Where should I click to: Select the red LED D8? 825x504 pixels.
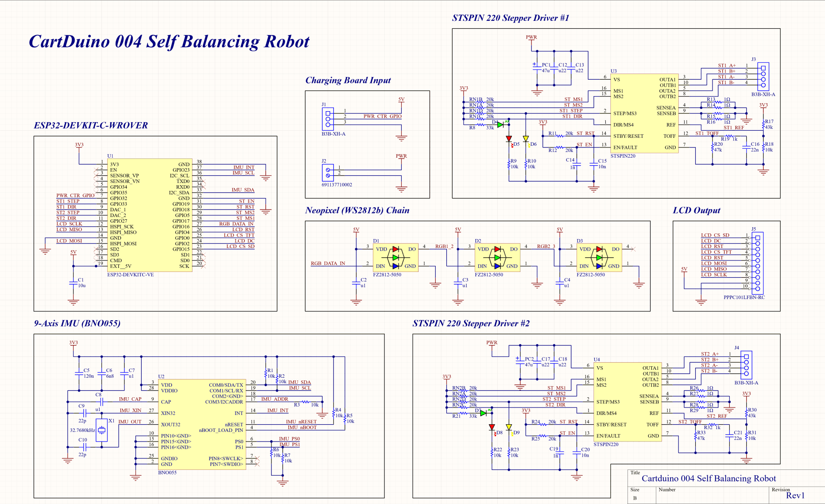(x=492, y=427)
